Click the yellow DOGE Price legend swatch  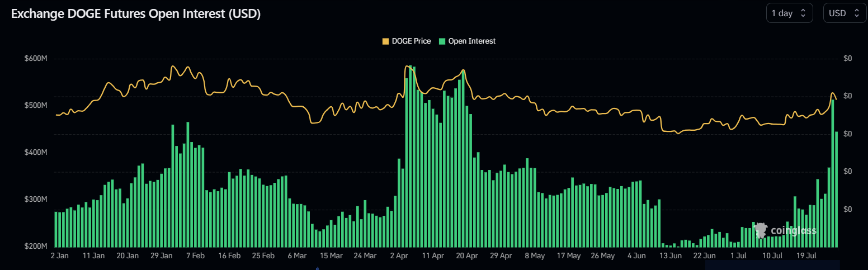coord(385,41)
